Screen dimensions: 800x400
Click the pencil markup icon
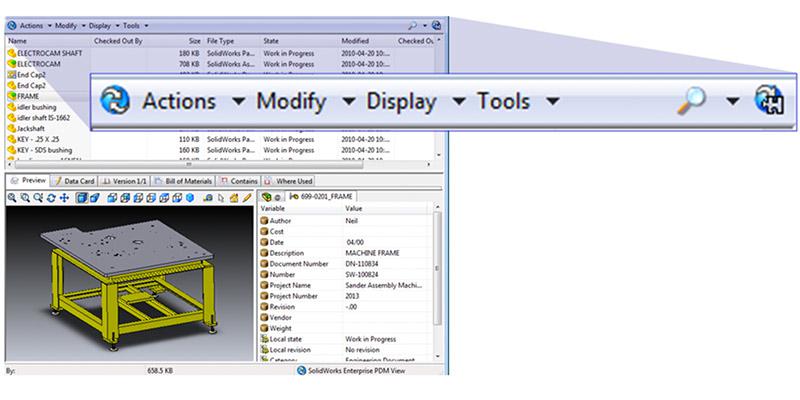point(247,197)
